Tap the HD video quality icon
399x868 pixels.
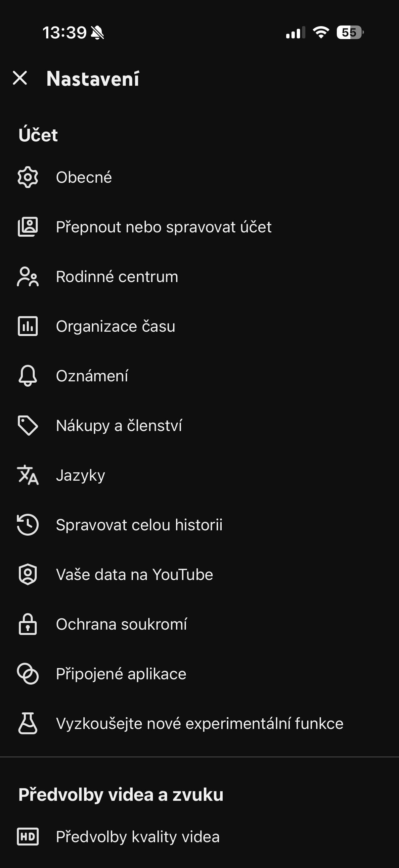(x=27, y=837)
